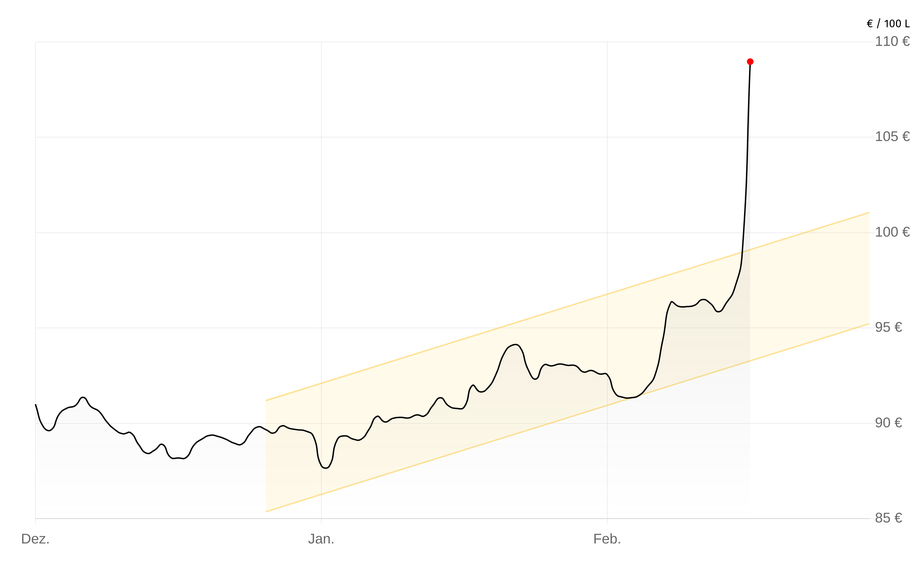The image size is (924, 569).
Task: Select the "90 €" price axis label
Action: point(888,423)
